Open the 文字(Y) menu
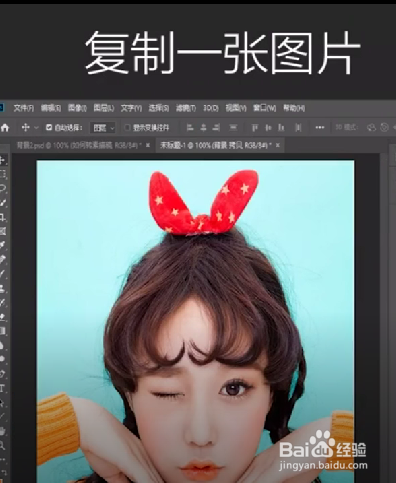 click(131, 108)
